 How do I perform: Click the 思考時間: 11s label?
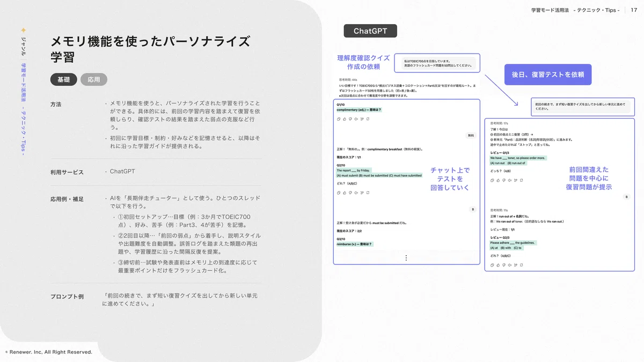(x=499, y=210)
